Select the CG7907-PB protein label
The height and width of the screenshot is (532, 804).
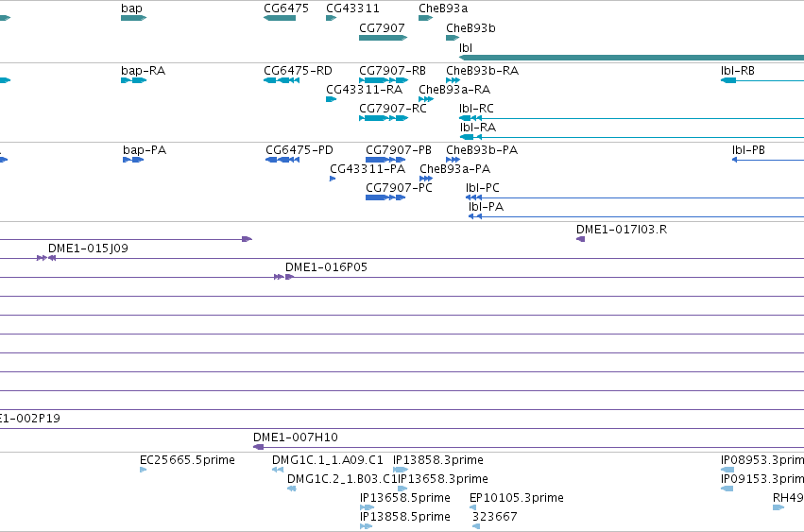click(x=399, y=150)
